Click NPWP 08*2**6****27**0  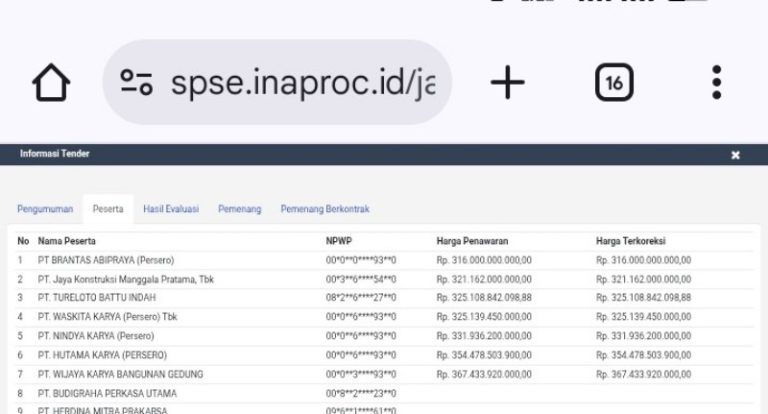(x=361, y=298)
